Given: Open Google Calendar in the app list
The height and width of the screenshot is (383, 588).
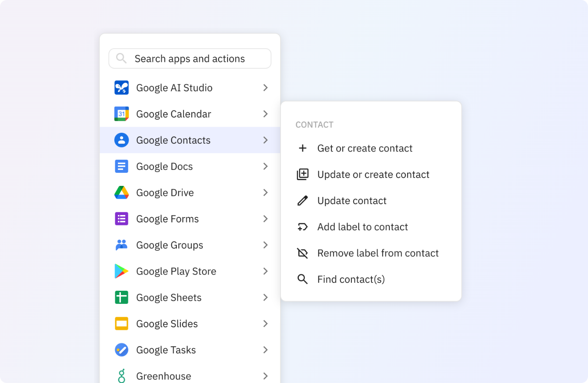Looking at the screenshot, I should click(x=190, y=114).
